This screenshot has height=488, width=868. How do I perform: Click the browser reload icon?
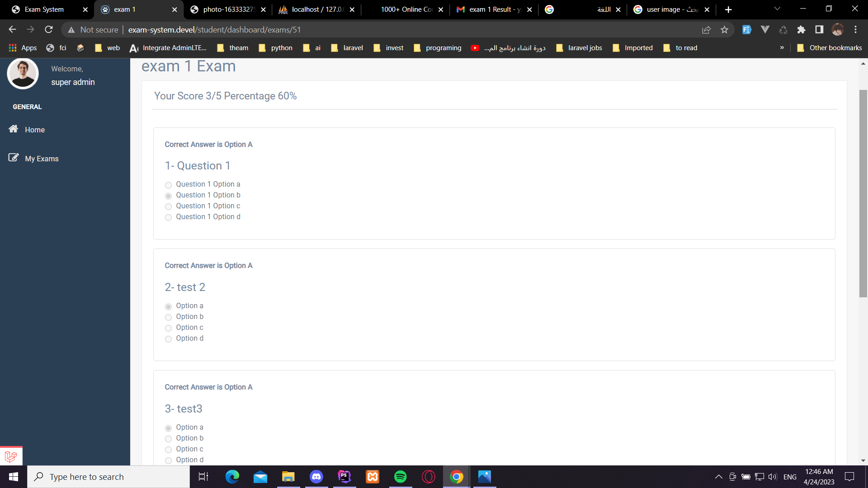[49, 30]
